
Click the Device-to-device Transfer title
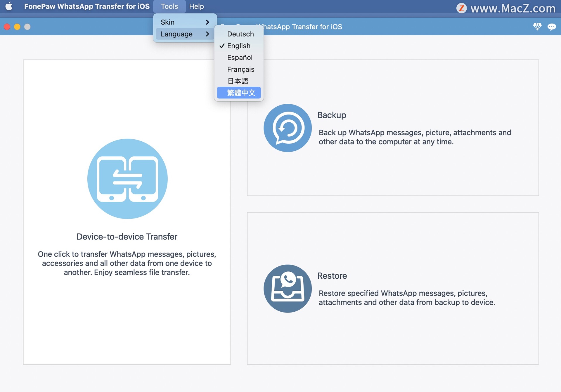pyautogui.click(x=127, y=237)
